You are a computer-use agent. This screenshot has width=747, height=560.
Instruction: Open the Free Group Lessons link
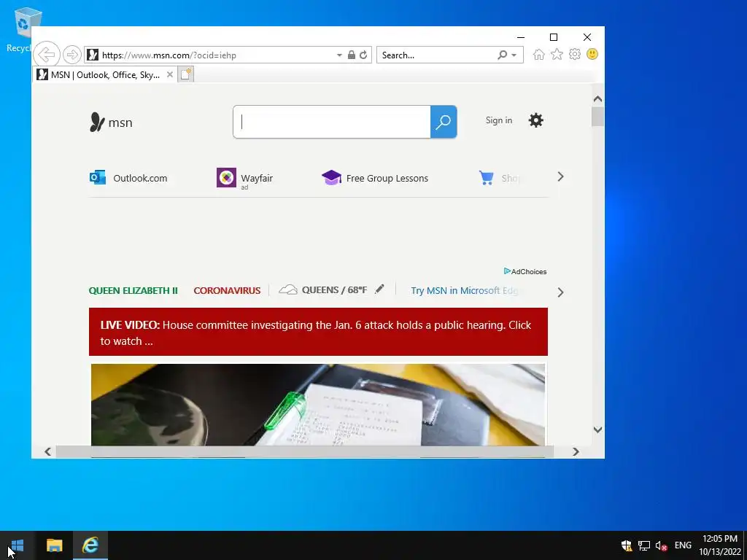(x=387, y=178)
